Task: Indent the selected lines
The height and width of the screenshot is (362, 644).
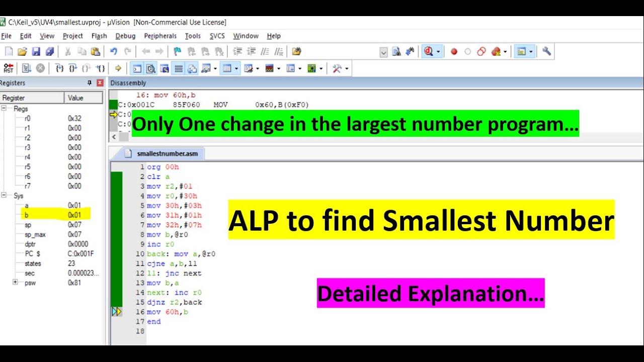Action: (x=237, y=51)
